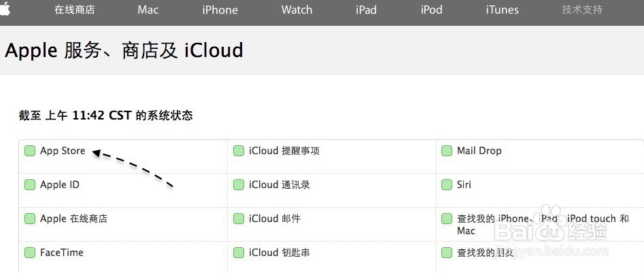Select the 查找我的朋友 label
Viewport: 644px width, 273px height.
486,253
